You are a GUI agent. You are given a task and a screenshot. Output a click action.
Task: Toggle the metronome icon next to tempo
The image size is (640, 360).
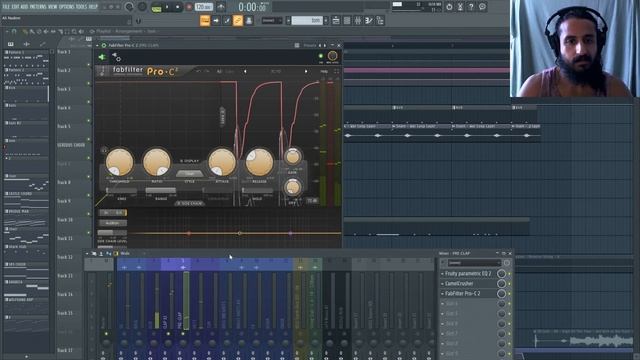221,7
